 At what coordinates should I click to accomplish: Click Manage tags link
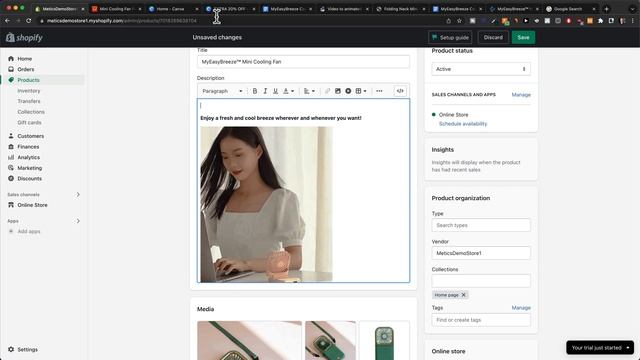(x=521, y=308)
